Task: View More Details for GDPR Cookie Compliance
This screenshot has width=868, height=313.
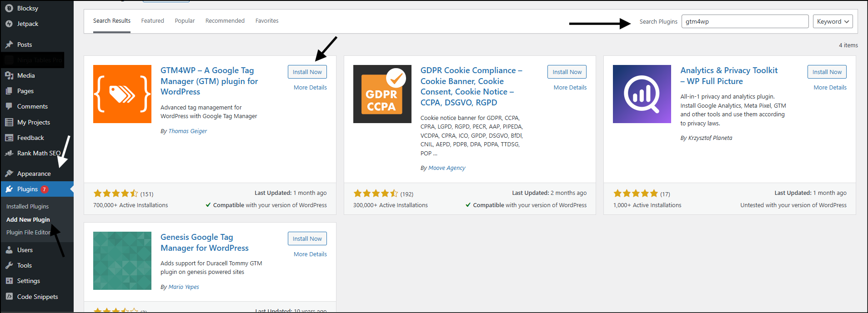Action: [x=570, y=88]
